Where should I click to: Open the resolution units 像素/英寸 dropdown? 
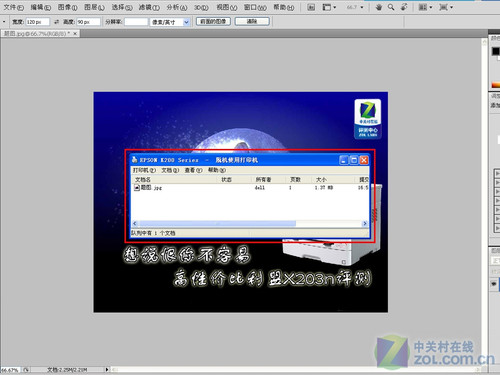(170, 22)
